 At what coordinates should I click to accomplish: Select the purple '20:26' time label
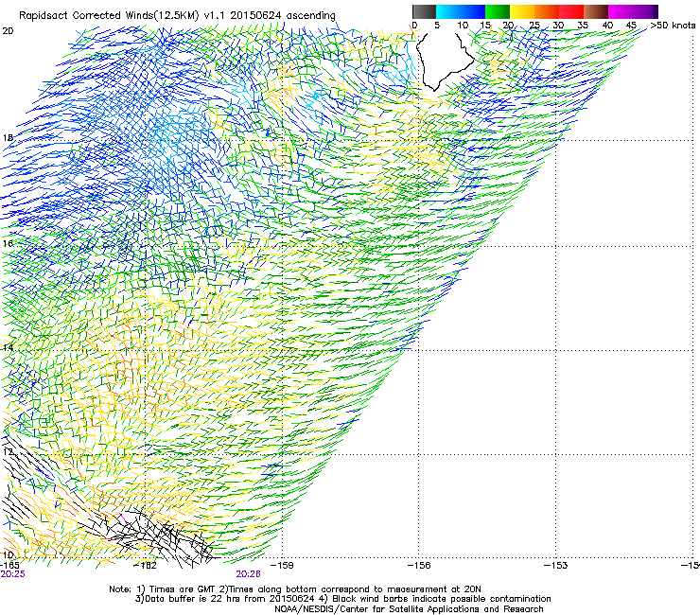(248, 574)
